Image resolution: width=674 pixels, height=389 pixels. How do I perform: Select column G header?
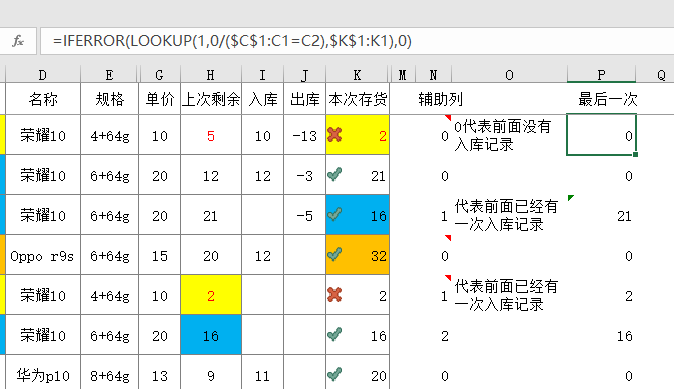tap(159, 75)
